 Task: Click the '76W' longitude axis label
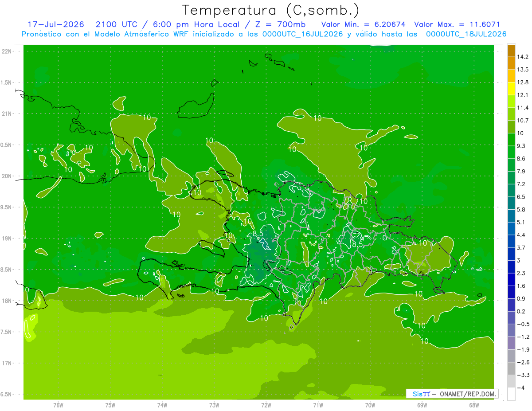point(58,405)
